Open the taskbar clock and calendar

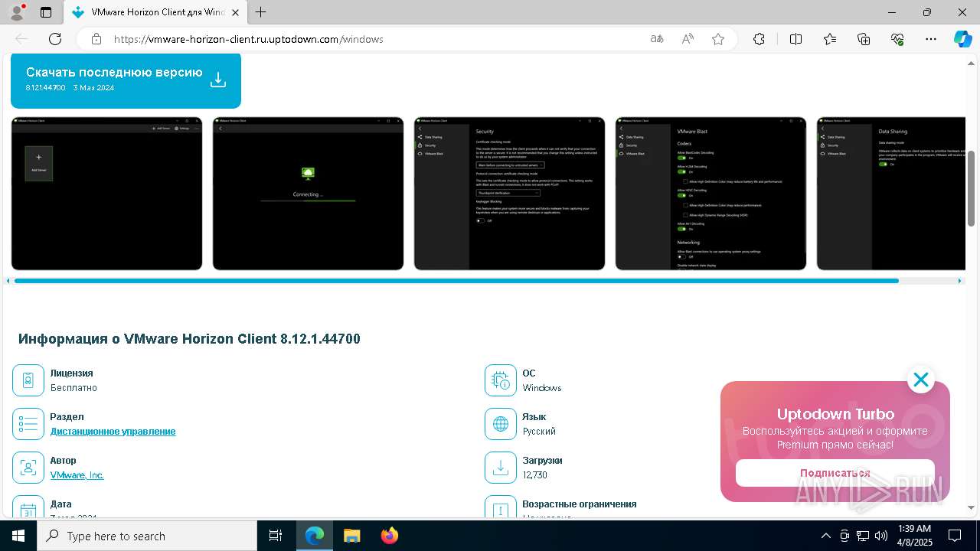pos(914,536)
